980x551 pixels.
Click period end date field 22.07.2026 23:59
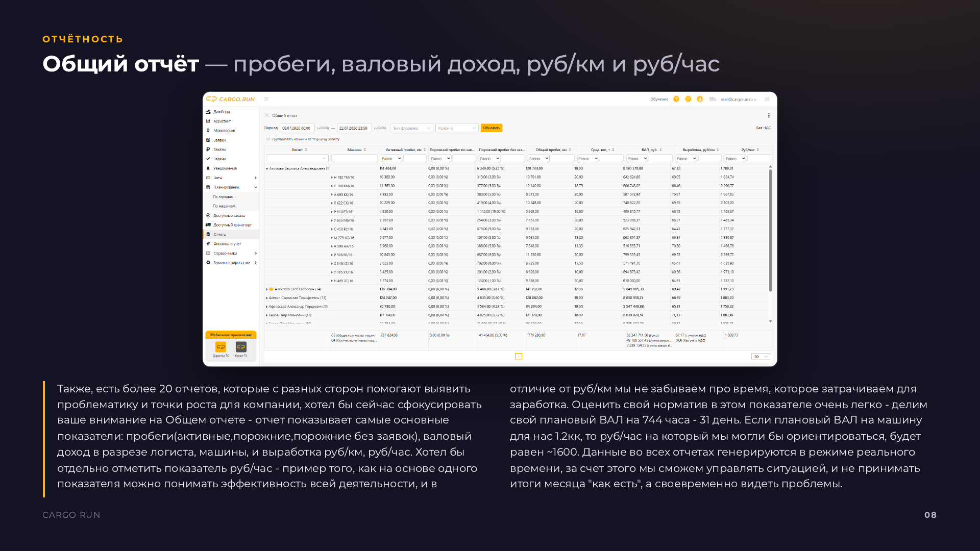pyautogui.click(x=354, y=128)
